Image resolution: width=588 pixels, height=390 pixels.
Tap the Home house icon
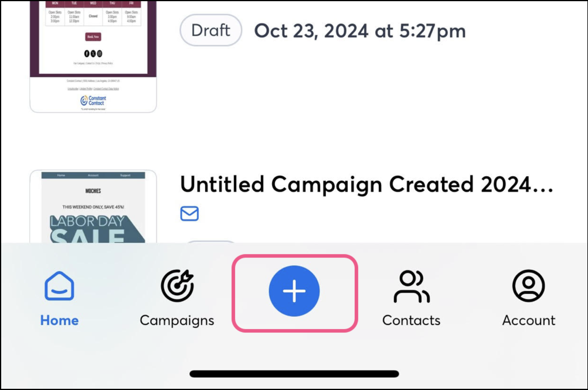point(59,286)
